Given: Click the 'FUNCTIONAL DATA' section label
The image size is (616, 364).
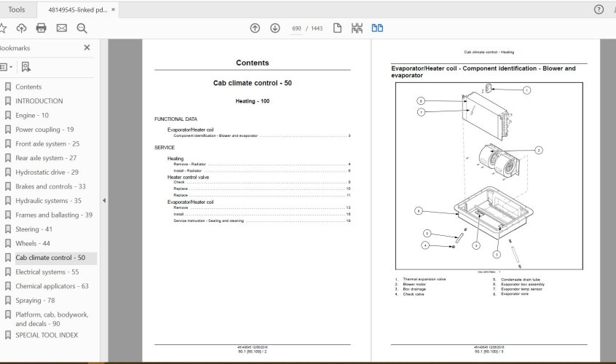Looking at the screenshot, I should [x=175, y=119].
